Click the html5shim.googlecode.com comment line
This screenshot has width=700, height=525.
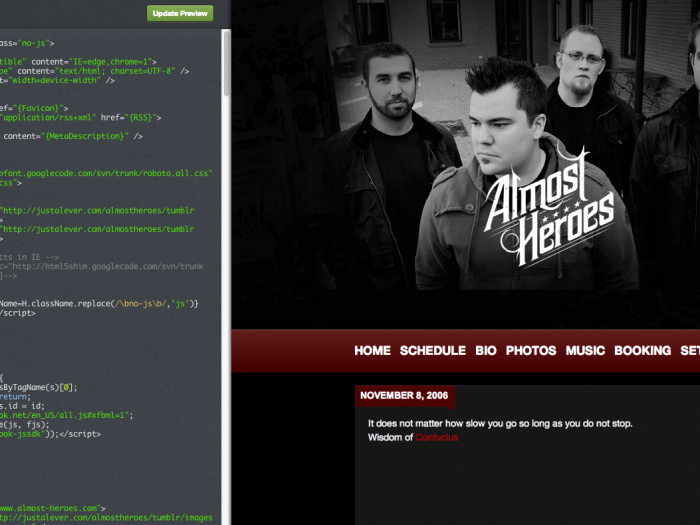(x=102, y=267)
